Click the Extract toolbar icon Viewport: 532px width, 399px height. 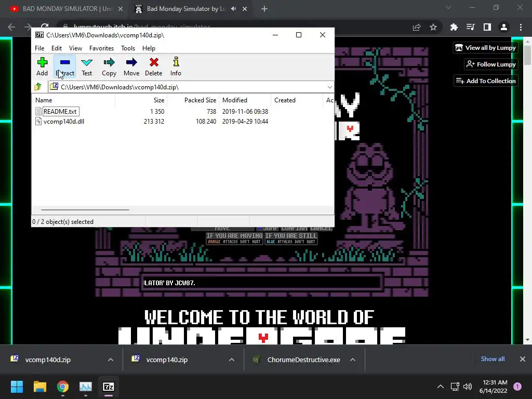[65, 66]
